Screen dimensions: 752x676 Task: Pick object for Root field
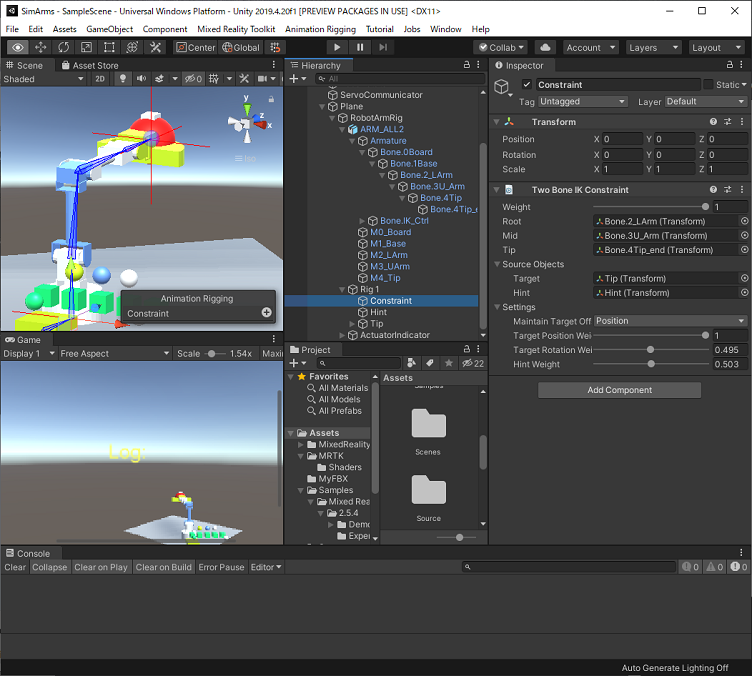pyautogui.click(x=744, y=221)
